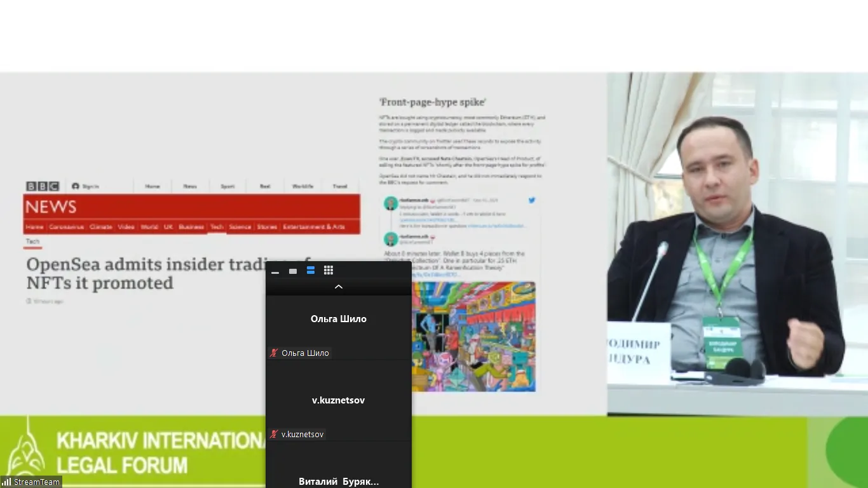Select the v.kuznetsov video tile
Screen dimensions: 868x488
tap(339, 400)
